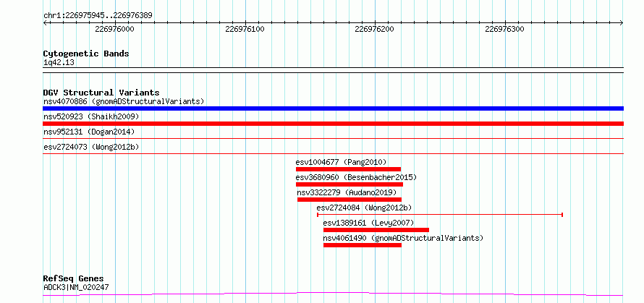The image size is (644, 303).
Task: Click the chr1:226975945..226976389 region label
Action: pyautogui.click(x=98, y=16)
